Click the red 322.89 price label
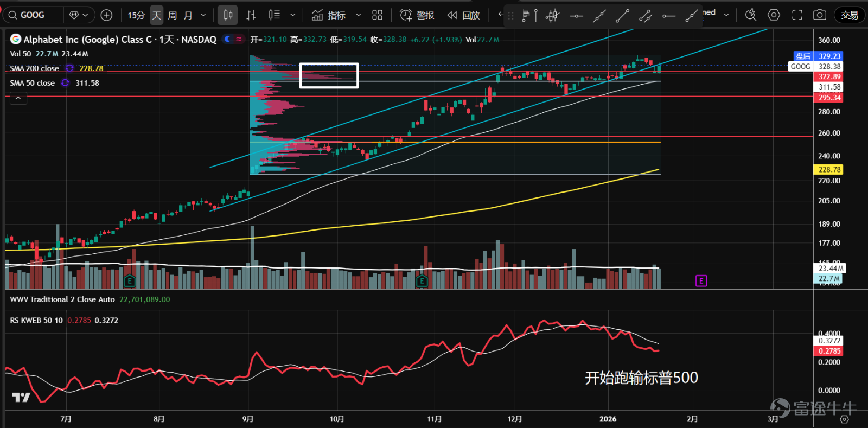Viewport: 868px width, 428px height. coord(829,77)
